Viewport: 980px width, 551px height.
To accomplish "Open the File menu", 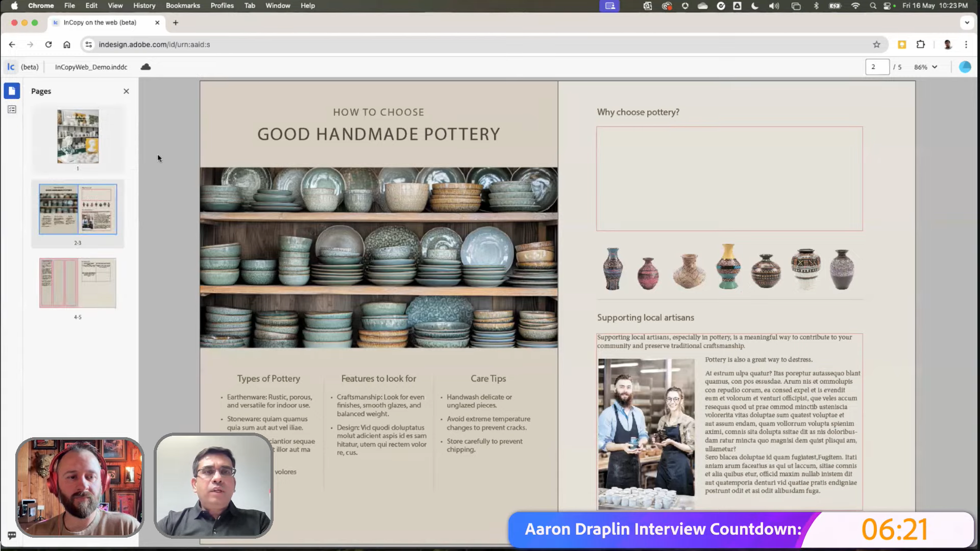I will tap(69, 6).
